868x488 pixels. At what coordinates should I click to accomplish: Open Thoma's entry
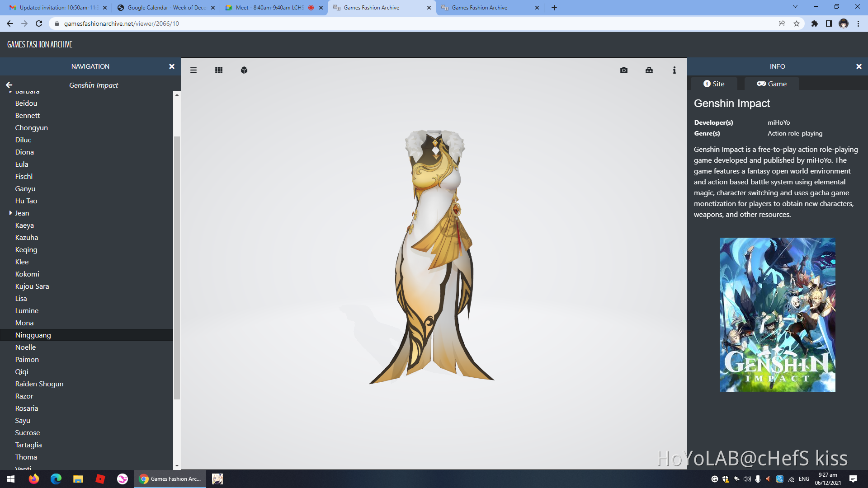coord(26,457)
